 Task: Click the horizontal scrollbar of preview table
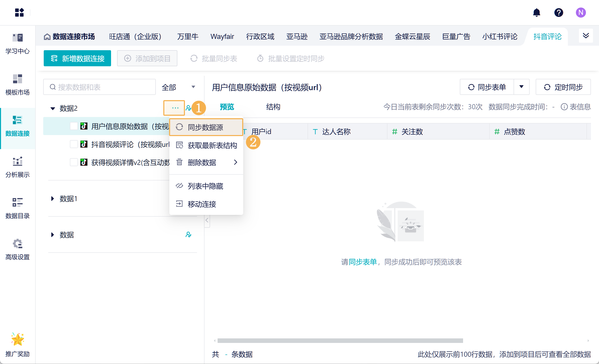tap(340, 341)
